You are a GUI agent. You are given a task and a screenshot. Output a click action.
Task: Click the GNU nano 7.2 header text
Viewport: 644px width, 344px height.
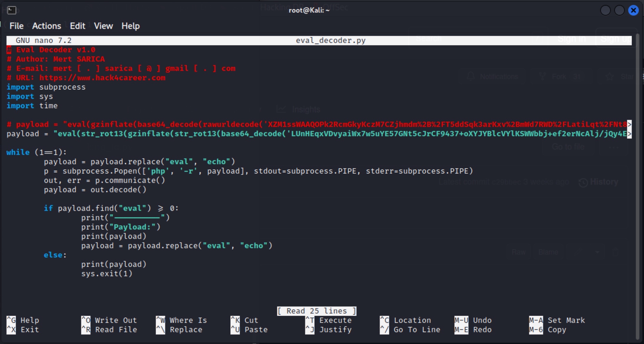44,40
